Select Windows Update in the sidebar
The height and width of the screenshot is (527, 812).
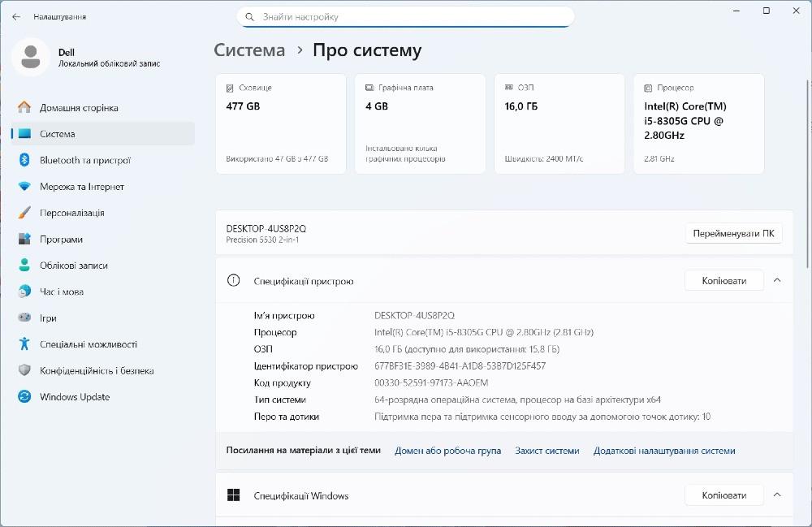[103, 396]
